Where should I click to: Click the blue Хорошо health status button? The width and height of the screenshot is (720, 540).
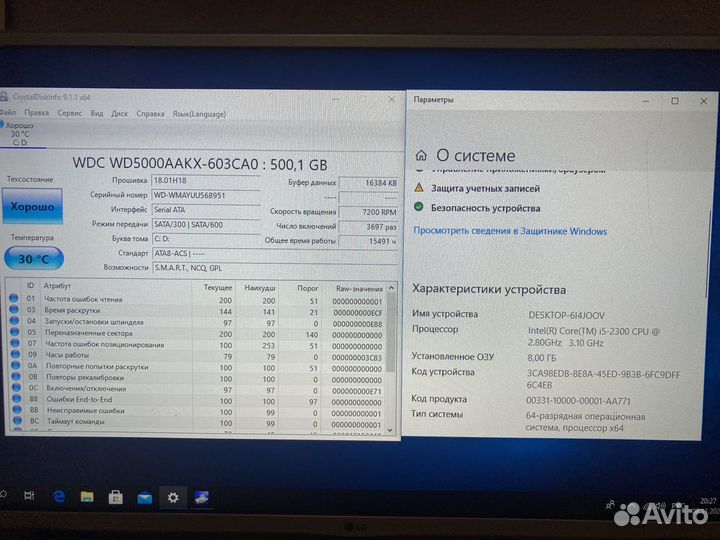pyautogui.click(x=33, y=206)
